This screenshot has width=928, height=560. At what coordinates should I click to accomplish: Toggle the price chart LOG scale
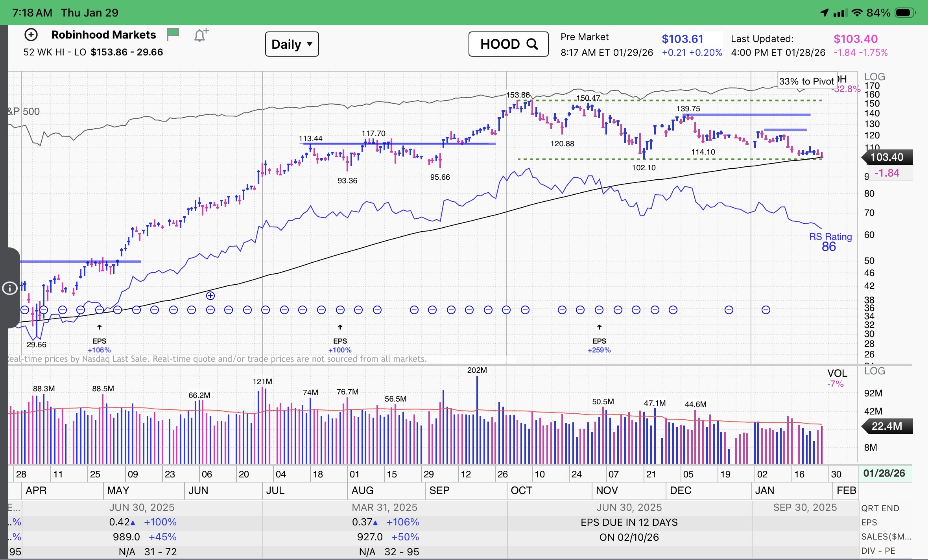874,77
